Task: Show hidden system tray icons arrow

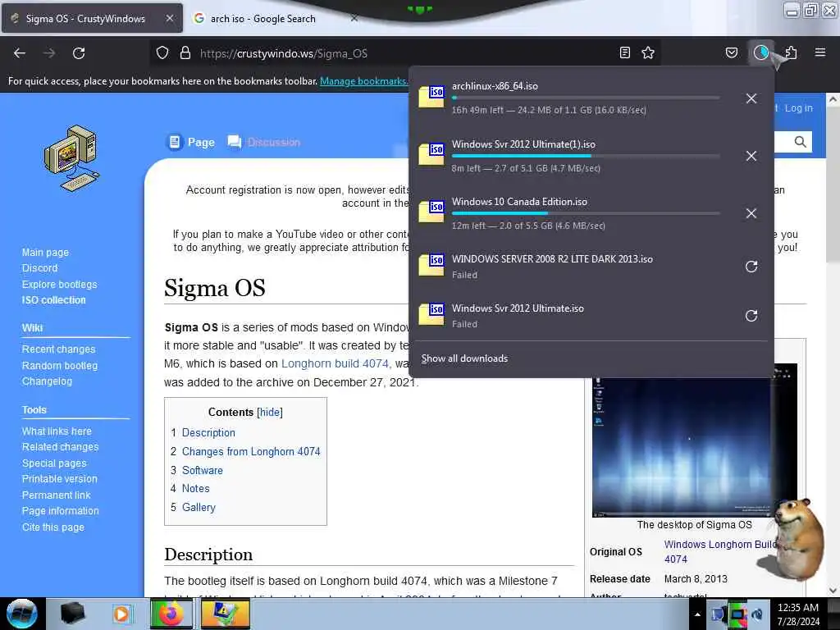Action: click(x=697, y=614)
